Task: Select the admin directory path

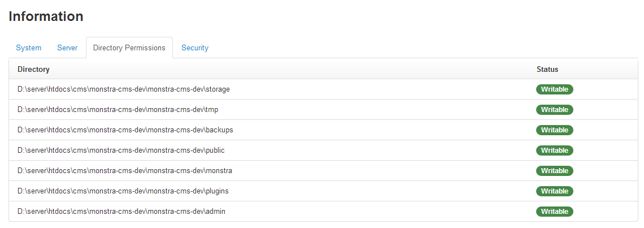Action: pos(121,212)
